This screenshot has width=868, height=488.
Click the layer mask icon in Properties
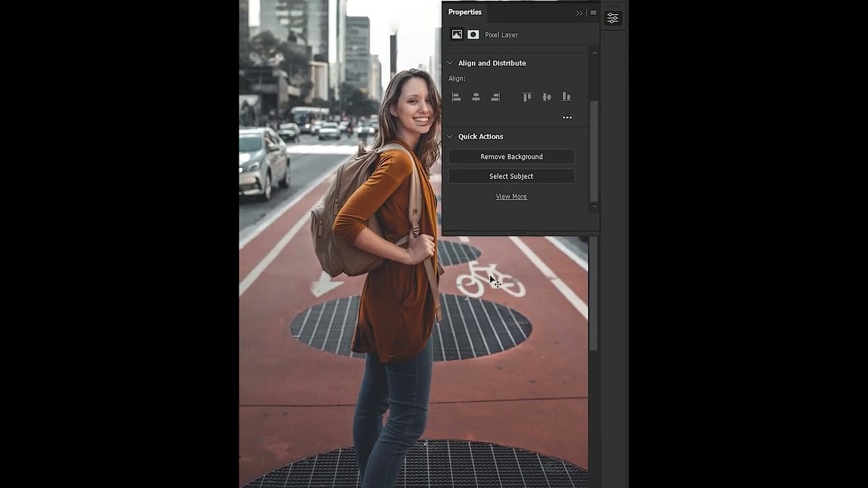[x=473, y=35]
